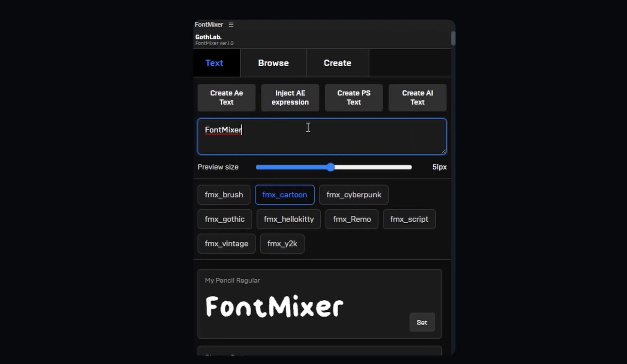Screen dimensions: 627x364
Task: Open the Browse tab
Action: [x=273, y=63]
